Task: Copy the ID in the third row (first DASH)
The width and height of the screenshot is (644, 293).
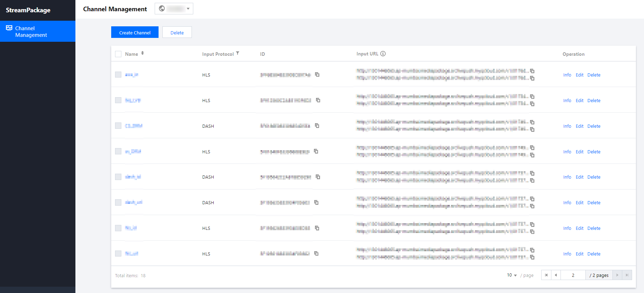Action: [x=317, y=126]
